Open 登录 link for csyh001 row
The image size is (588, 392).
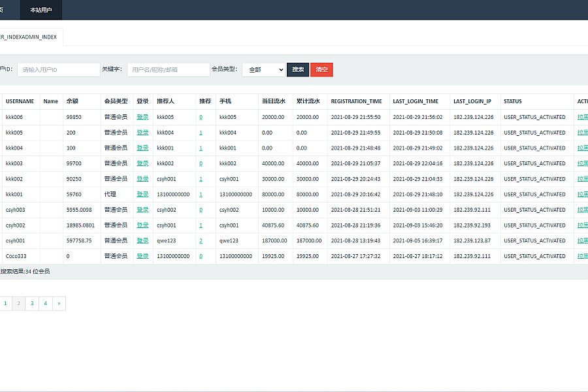coord(142,240)
